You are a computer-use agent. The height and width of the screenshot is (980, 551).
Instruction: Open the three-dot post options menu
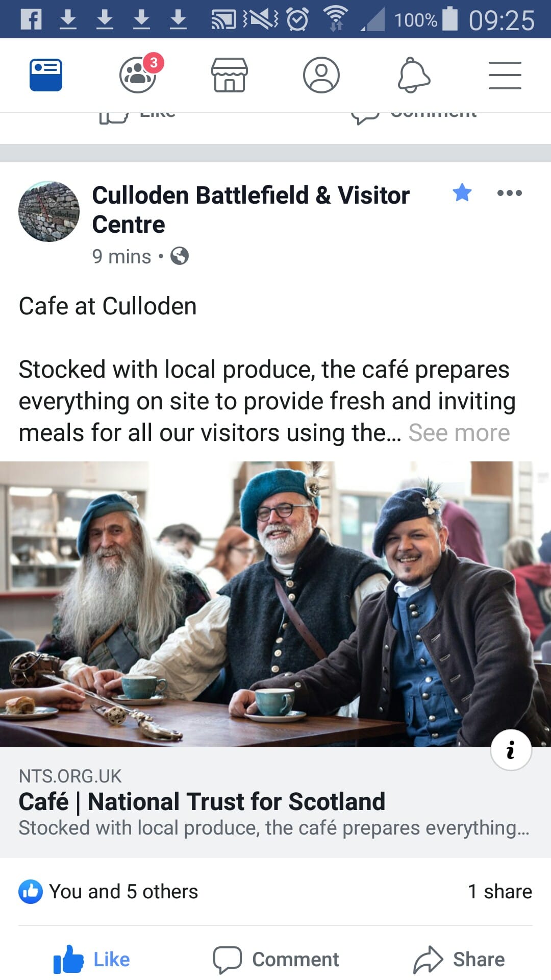(x=510, y=193)
